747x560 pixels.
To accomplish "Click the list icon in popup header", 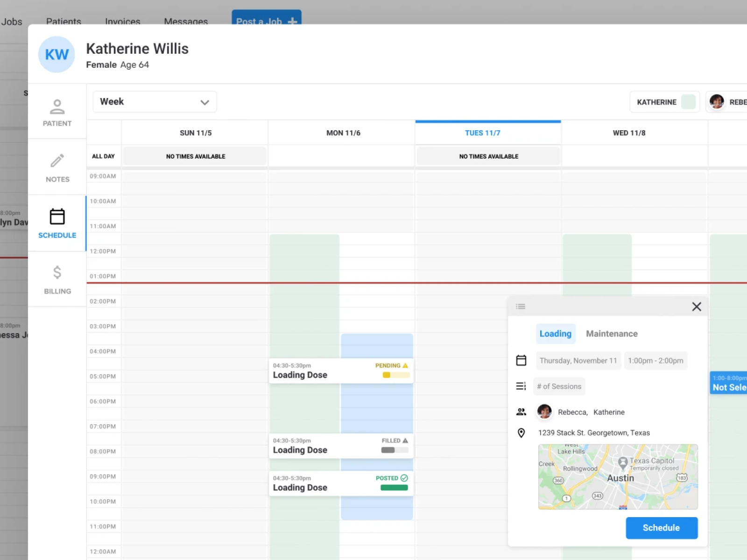I will 521,307.
